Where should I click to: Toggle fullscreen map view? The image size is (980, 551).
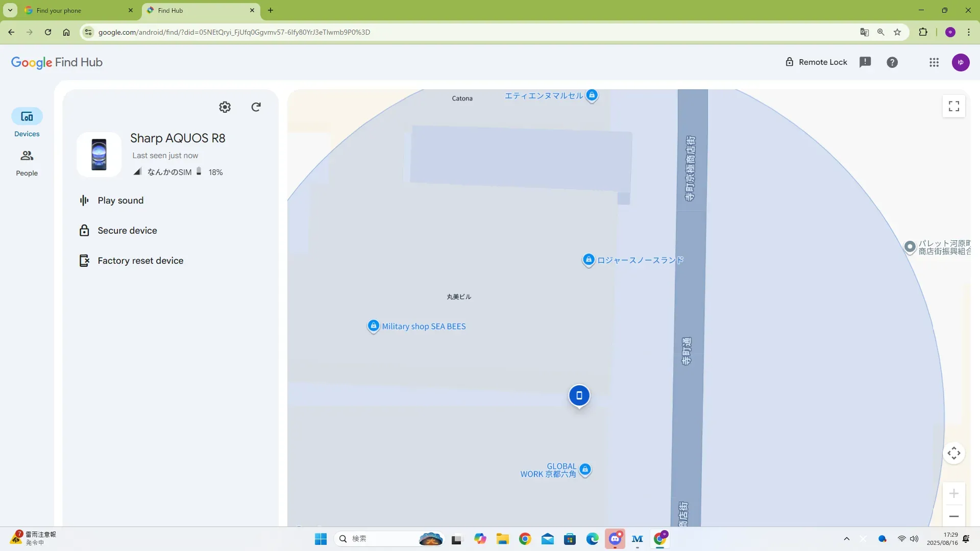953,106
